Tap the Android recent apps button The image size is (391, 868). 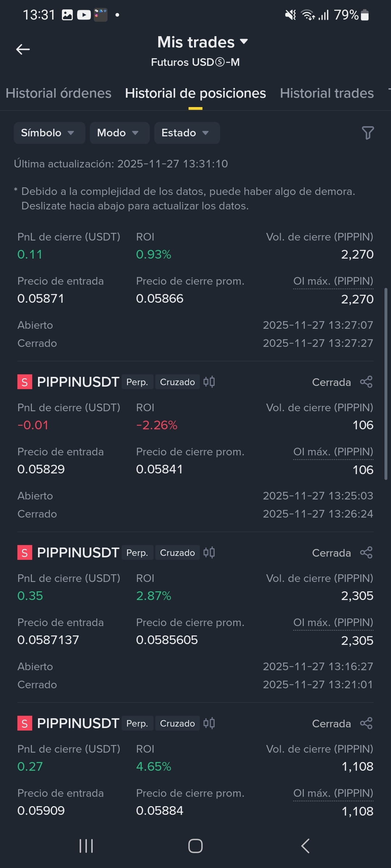(x=86, y=846)
